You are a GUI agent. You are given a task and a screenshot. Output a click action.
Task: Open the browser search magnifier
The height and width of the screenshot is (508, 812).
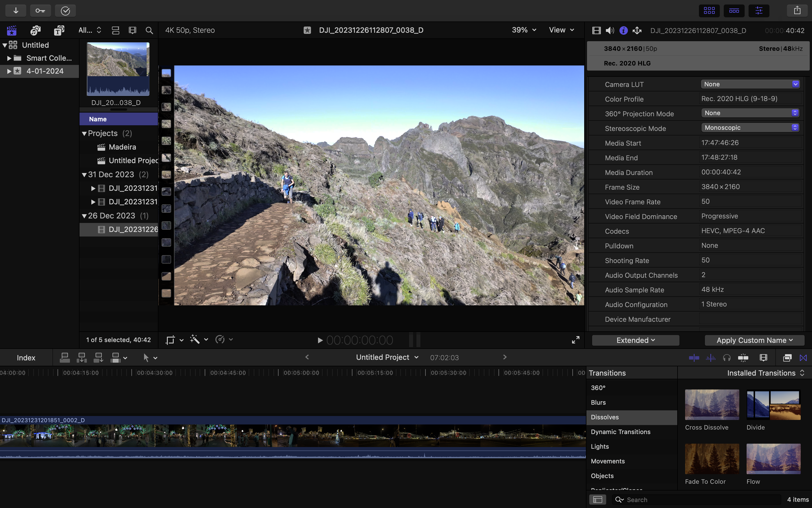[149, 30]
